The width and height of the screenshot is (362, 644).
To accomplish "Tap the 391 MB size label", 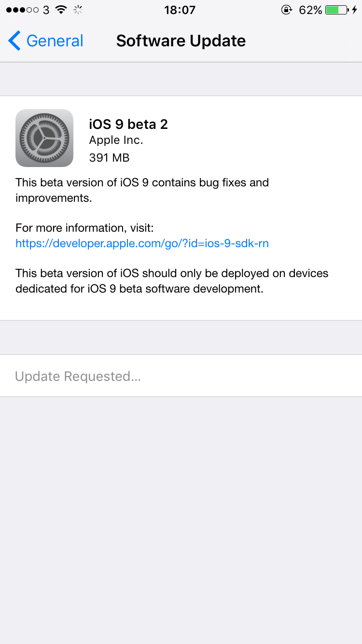I will pos(109,157).
